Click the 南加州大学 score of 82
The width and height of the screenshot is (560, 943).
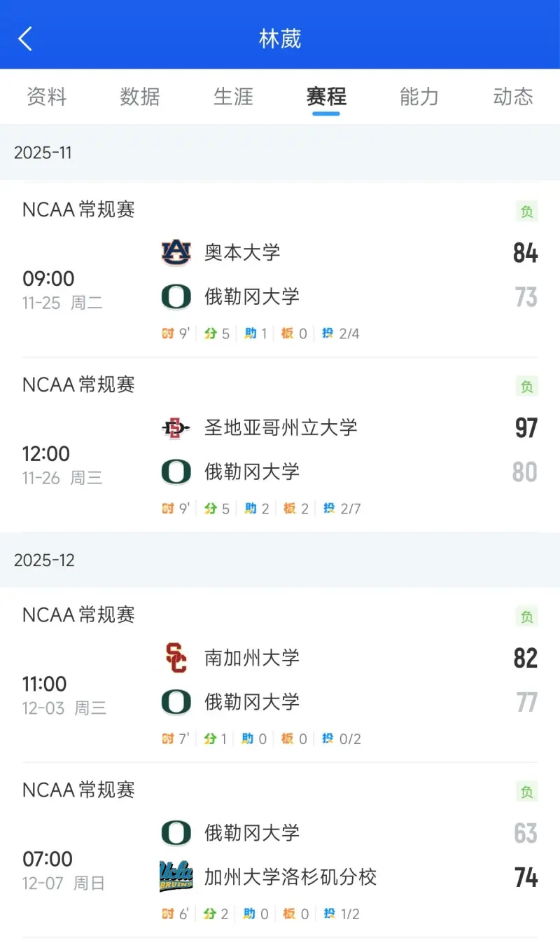525,658
